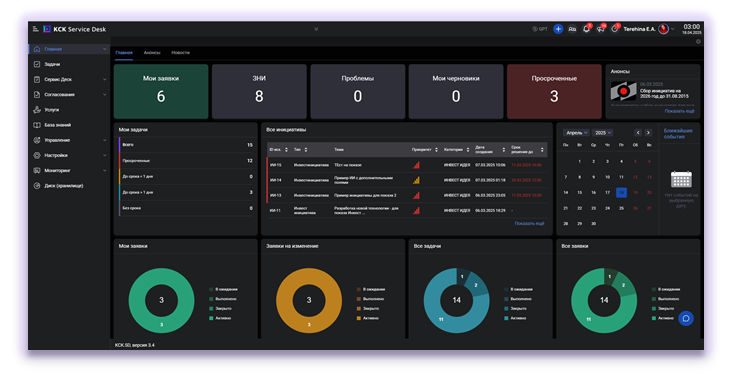The height and width of the screenshot is (384, 732).
Task: Open the timer icon with red badge
Action: point(615,29)
